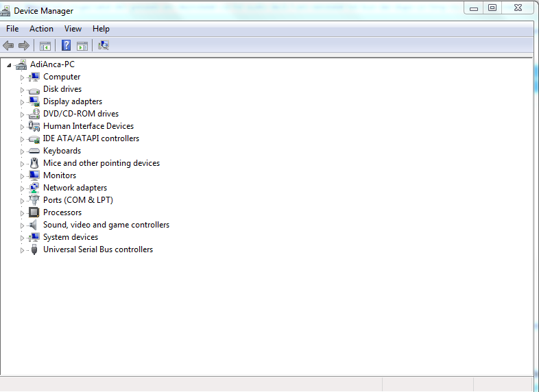
Task: Click Show/Hide Action Pane toolbar icon
Action: click(x=82, y=45)
